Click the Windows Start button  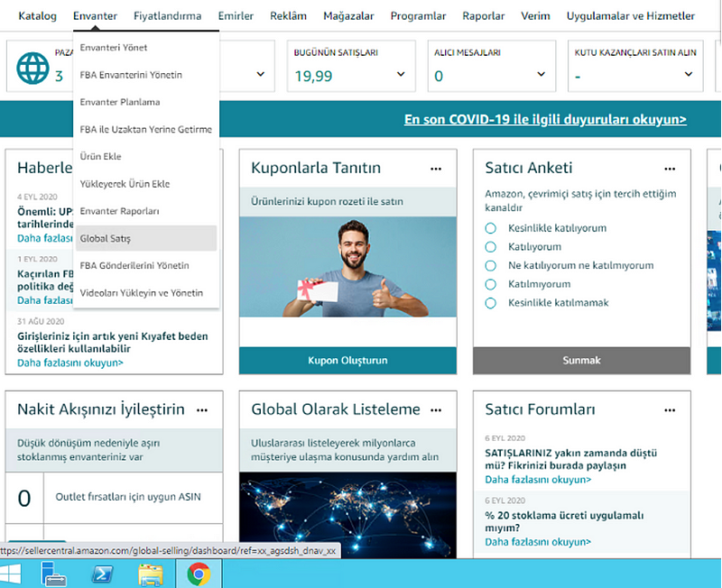click(x=10, y=574)
